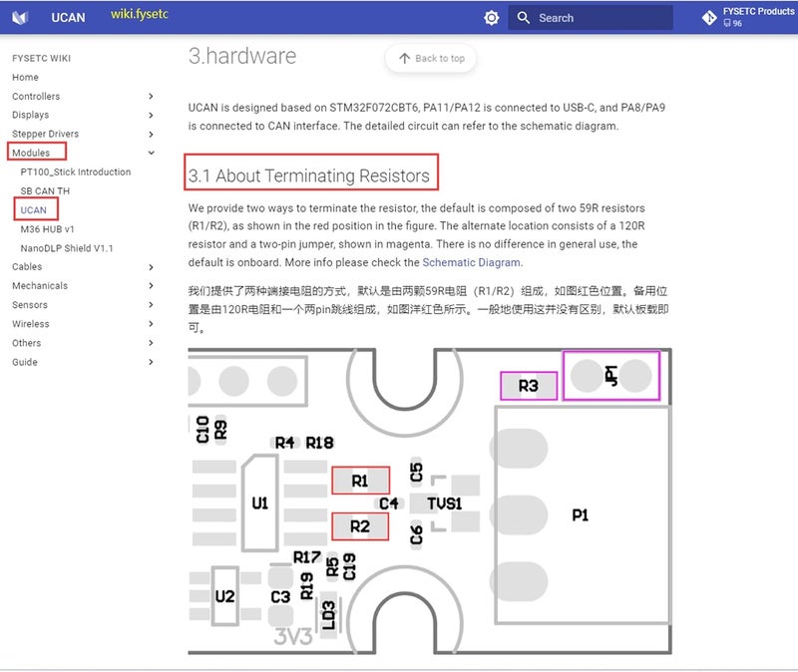Select the UCAN sidebar item

34,210
